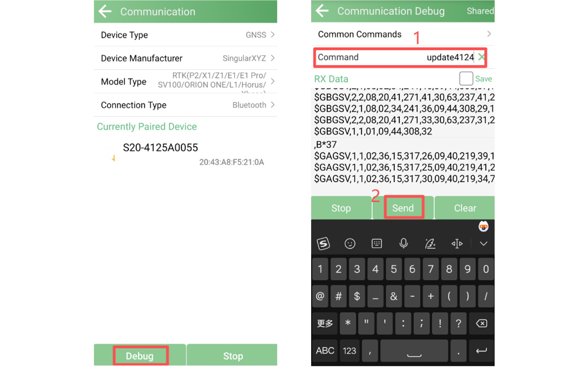Expand the Common Commands list
Image resolution: width=588 pixels, height=367 pixels.
[x=403, y=34]
